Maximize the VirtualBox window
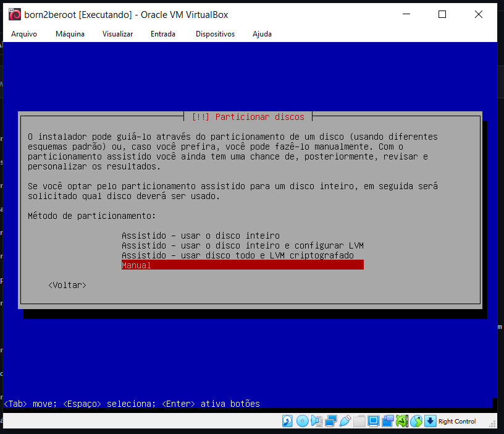The image size is (504, 434). (x=442, y=14)
